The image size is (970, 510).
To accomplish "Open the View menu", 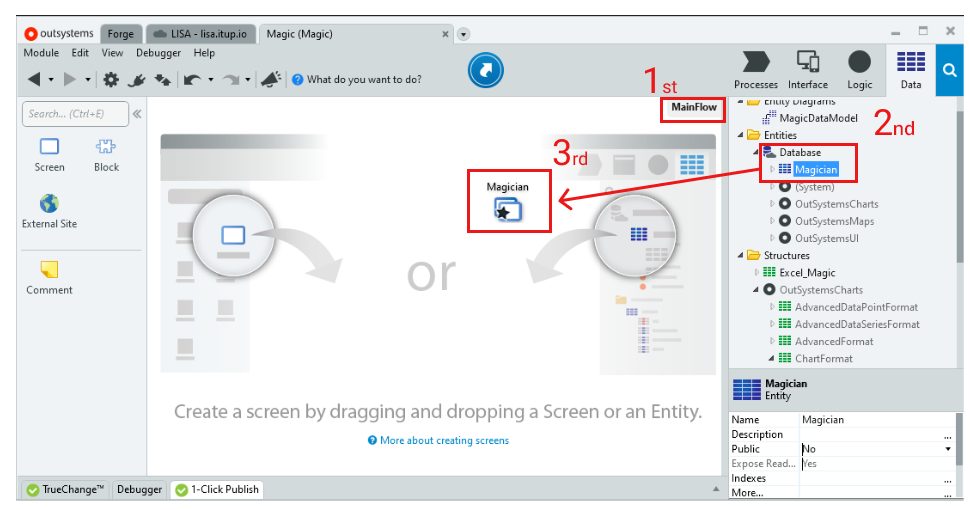I will coord(113,53).
